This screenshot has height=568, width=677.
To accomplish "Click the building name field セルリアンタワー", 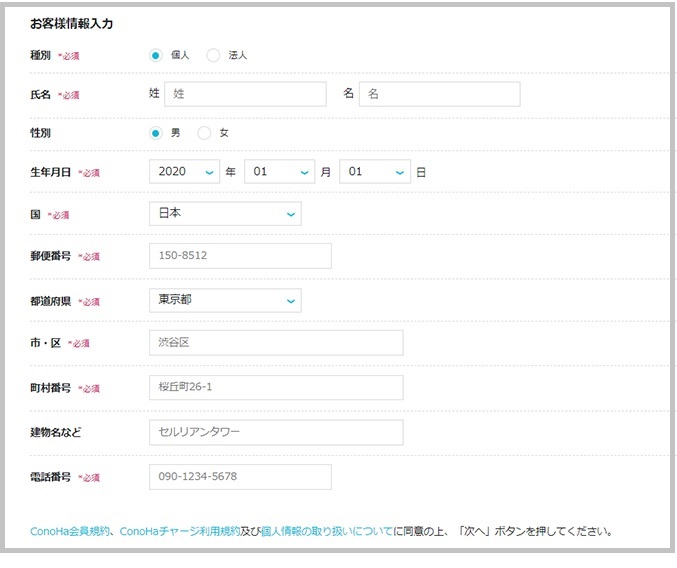I will click(276, 432).
